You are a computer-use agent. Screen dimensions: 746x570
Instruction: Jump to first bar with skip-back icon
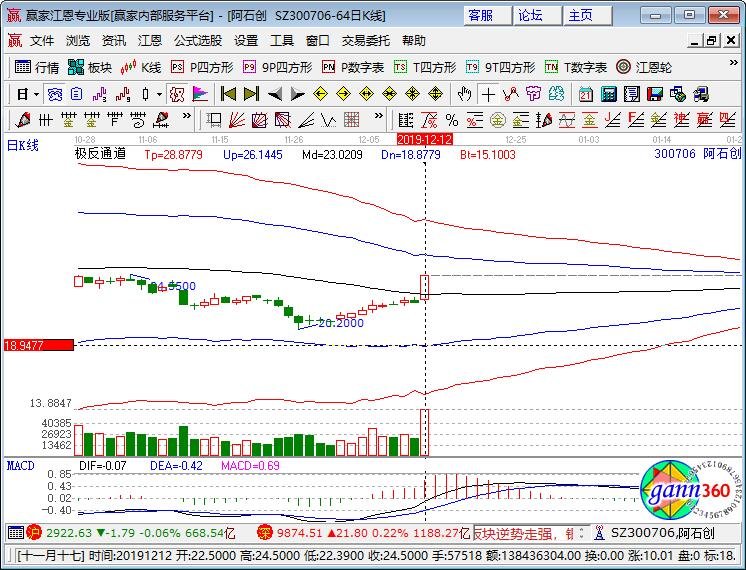(229, 94)
